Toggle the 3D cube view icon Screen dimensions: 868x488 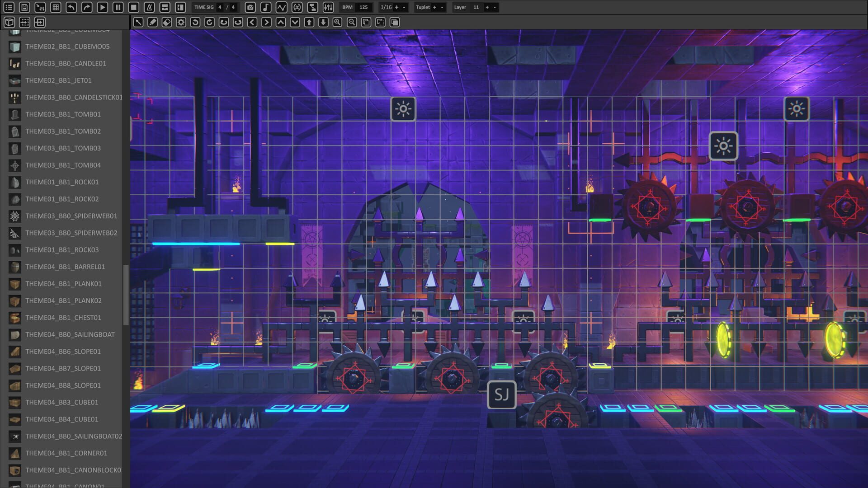(9, 22)
